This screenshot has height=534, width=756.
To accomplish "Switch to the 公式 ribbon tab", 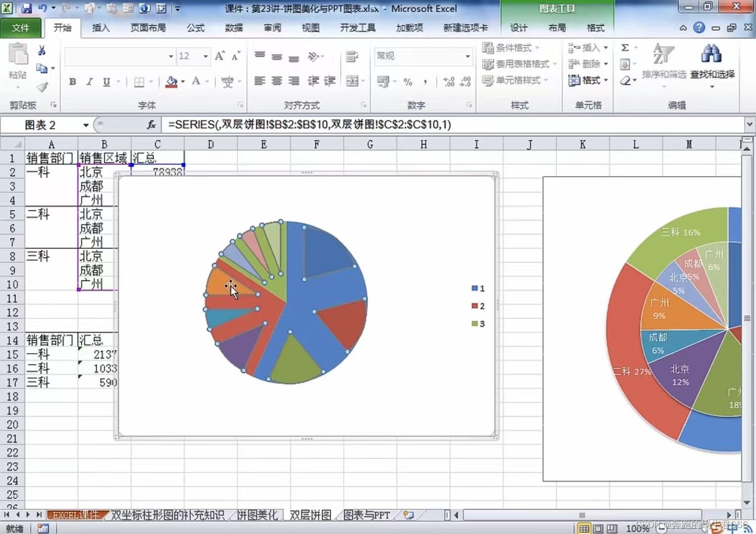I will point(195,28).
